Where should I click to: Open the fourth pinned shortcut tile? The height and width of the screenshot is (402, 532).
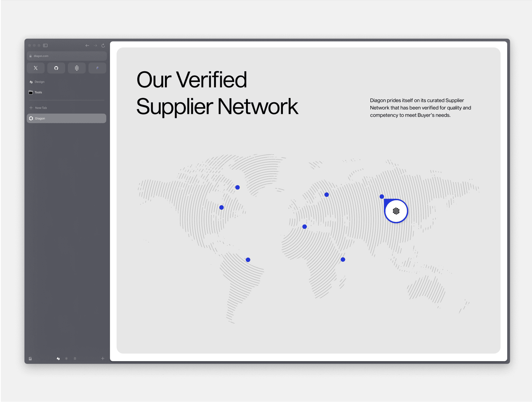[x=97, y=68]
